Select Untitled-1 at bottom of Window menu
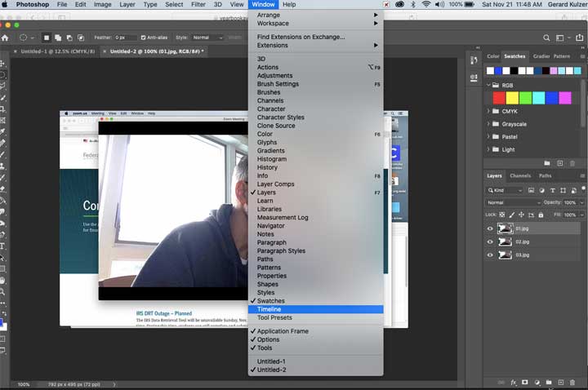 tap(316, 361)
